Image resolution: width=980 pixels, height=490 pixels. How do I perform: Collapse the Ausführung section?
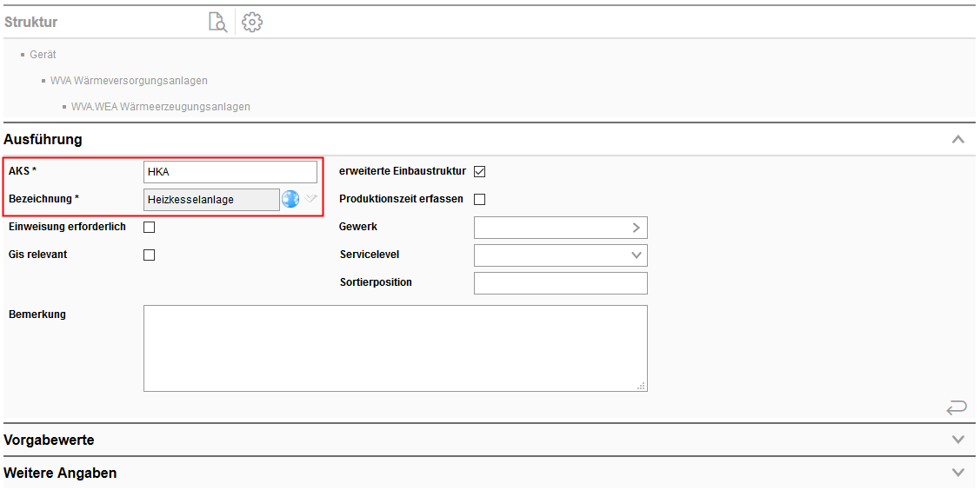tap(958, 140)
